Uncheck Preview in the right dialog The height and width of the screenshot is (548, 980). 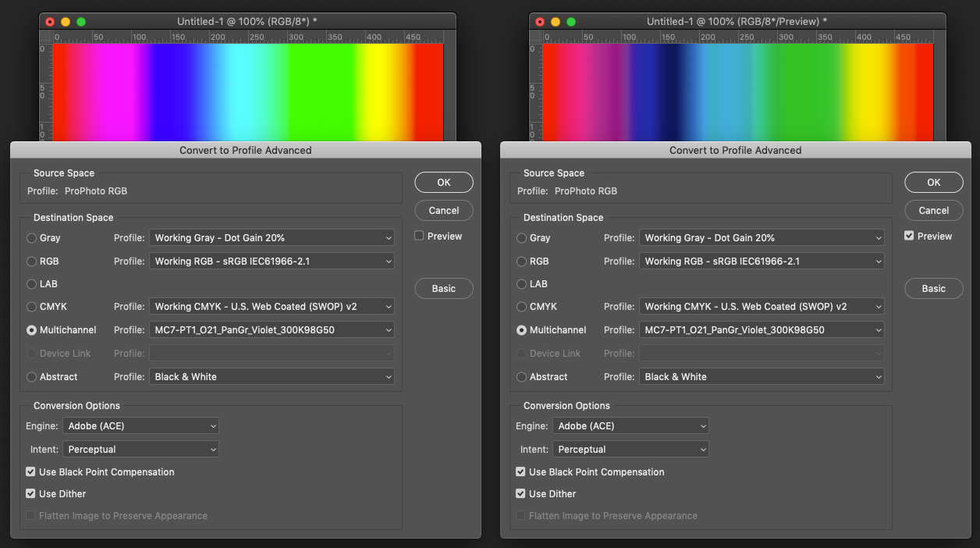pyautogui.click(x=910, y=236)
